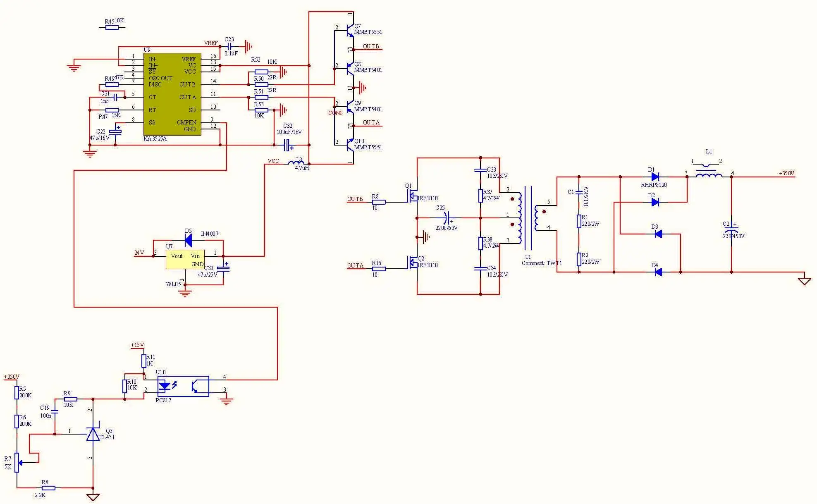Click resistor R2 220/2W symbol
This screenshot has height=504, width=817.
click(x=579, y=259)
